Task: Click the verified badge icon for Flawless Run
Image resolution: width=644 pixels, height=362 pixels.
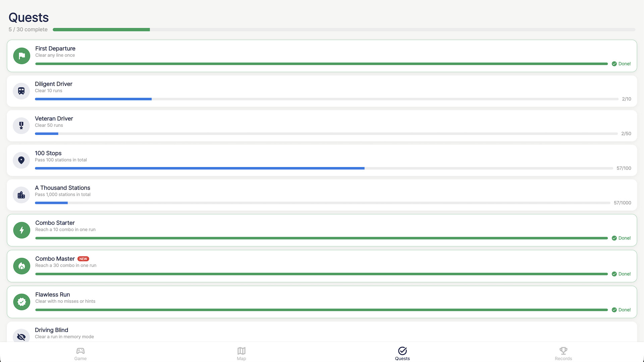Action: point(22,302)
